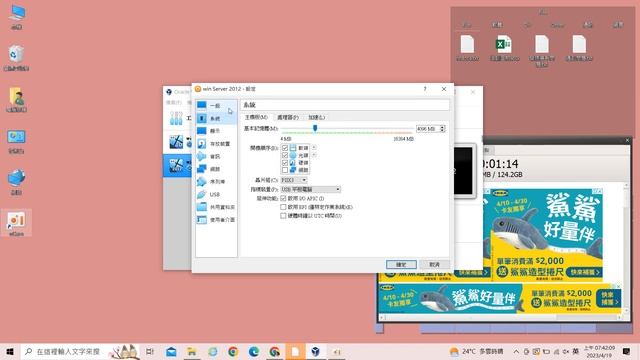Click the Windows Start button
Image resolution: width=640 pixels, height=360 pixels.
(10, 351)
